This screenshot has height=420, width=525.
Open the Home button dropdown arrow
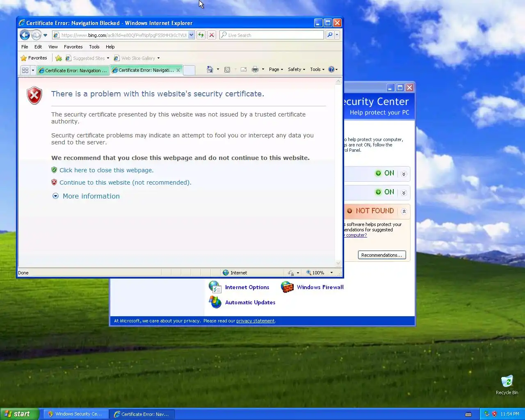(x=218, y=69)
